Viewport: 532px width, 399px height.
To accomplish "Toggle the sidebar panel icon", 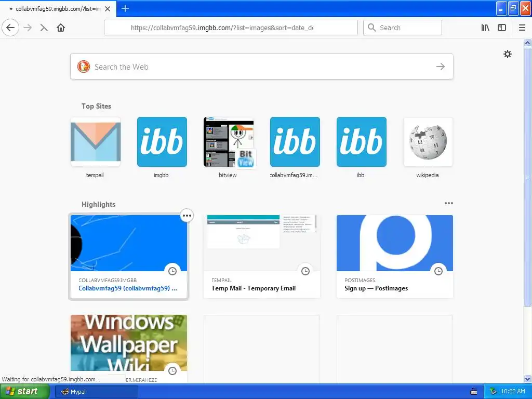I will 502,28.
